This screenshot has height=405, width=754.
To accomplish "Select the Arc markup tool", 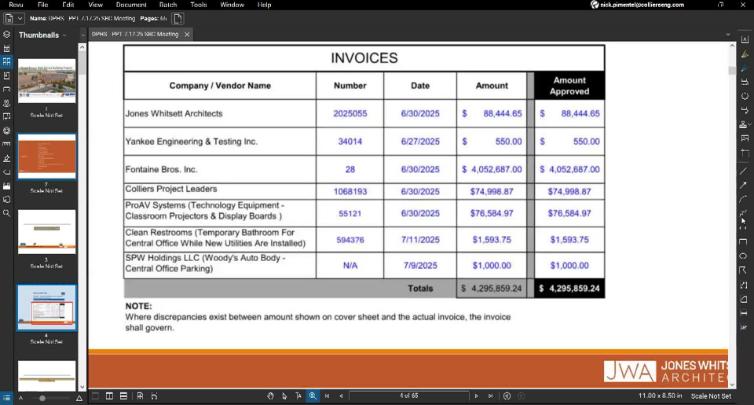I will [744, 199].
